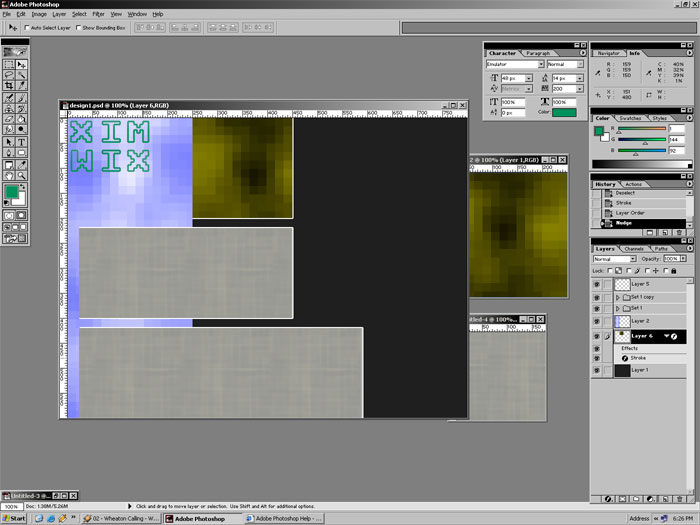Select the Layer Order history state
The width and height of the screenshot is (700, 525).
[629, 212]
